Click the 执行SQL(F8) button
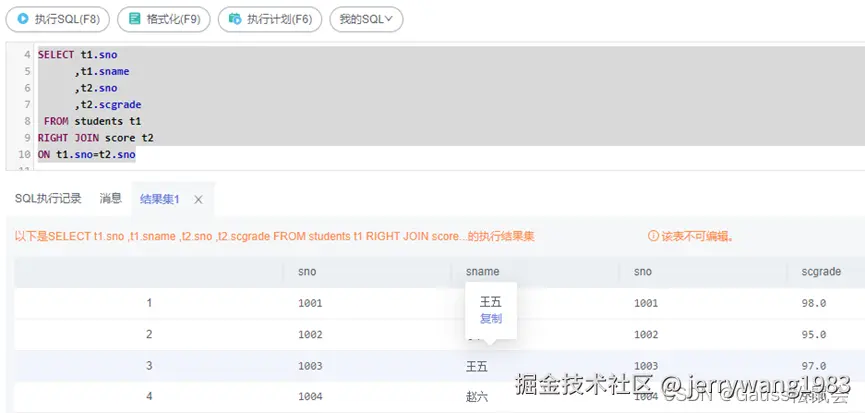This screenshot has width=865, height=413. click(57, 19)
